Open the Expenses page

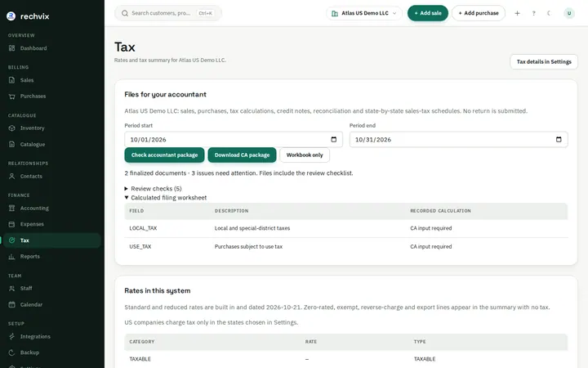(x=51, y=224)
